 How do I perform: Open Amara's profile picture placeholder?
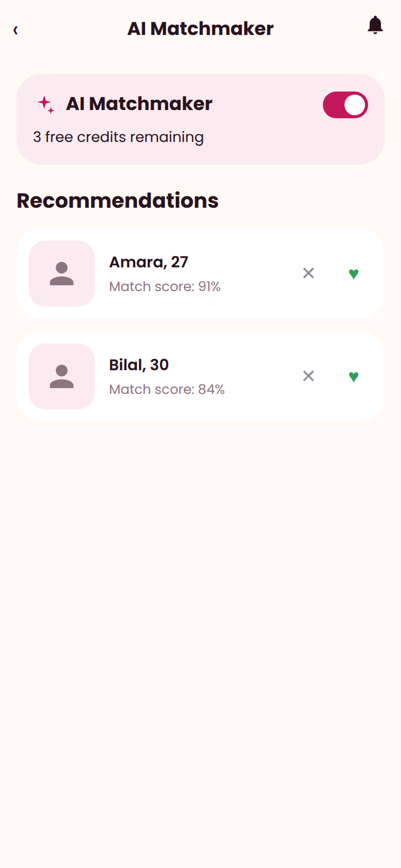coord(62,274)
